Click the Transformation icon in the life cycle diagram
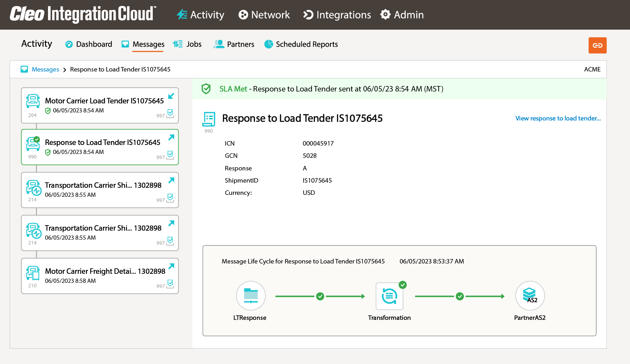The height and width of the screenshot is (364, 630). 390,296
